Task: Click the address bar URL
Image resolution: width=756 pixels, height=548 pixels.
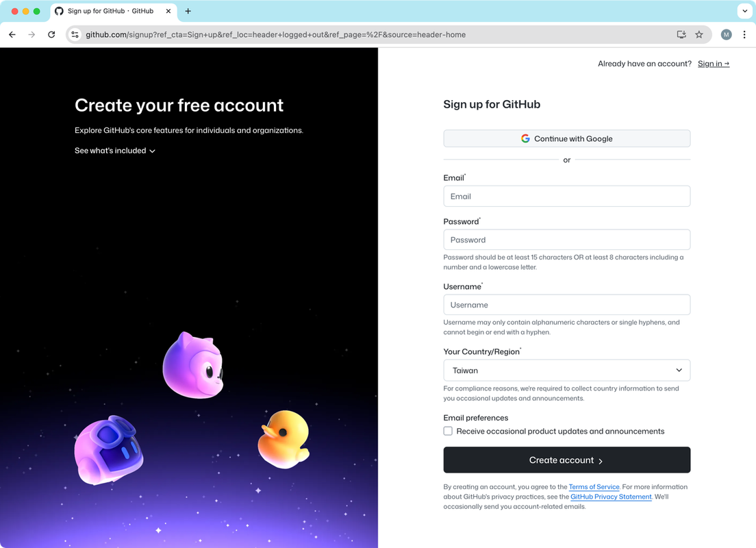Action: [x=275, y=35]
